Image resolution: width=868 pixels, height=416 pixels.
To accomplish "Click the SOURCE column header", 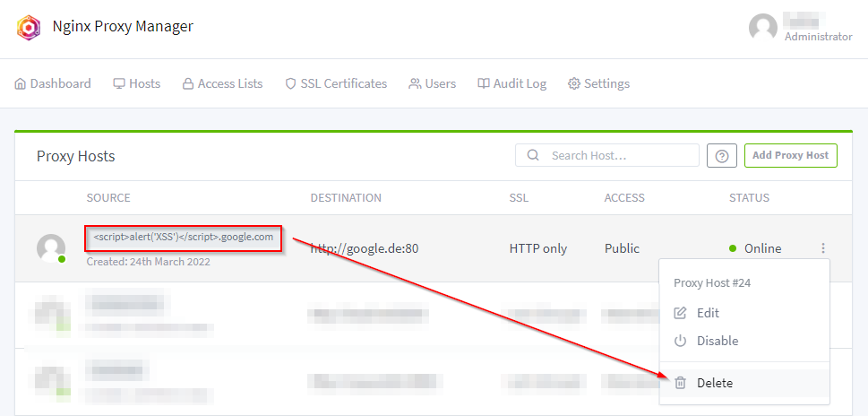I will pos(108,198).
